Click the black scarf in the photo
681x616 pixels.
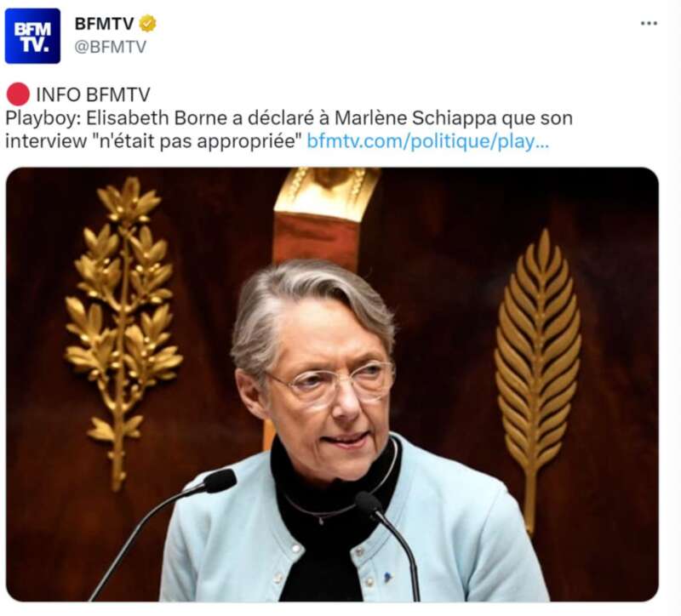(330, 516)
